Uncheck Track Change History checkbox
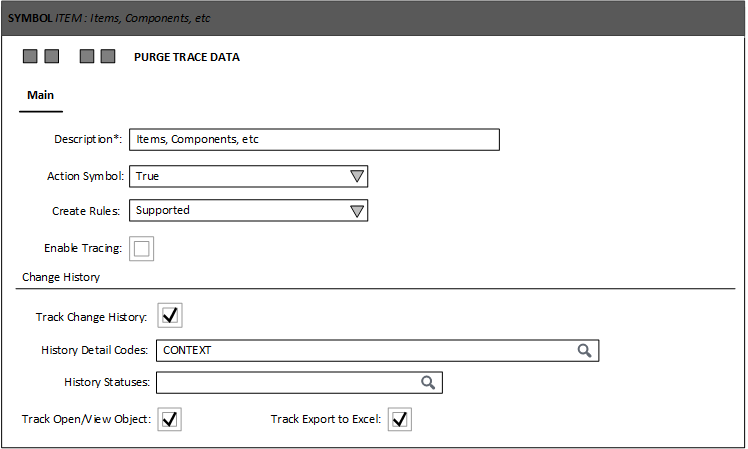Viewport: 748px width, 449px height. pos(170,316)
